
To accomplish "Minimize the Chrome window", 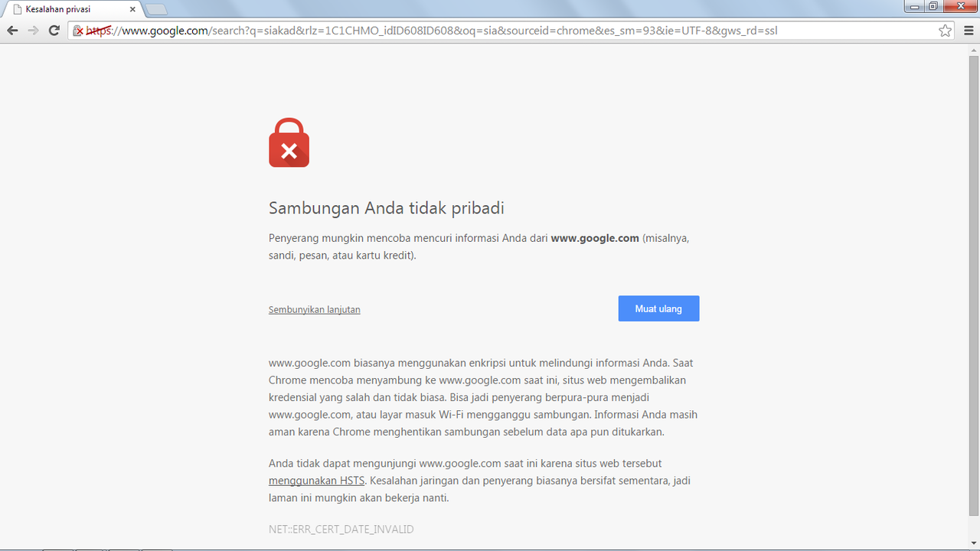I will (x=914, y=7).
